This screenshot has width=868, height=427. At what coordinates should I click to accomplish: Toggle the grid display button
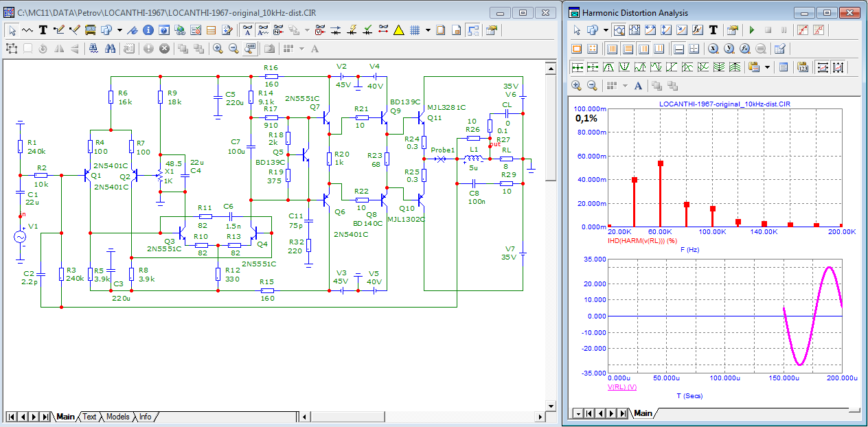[x=415, y=30]
